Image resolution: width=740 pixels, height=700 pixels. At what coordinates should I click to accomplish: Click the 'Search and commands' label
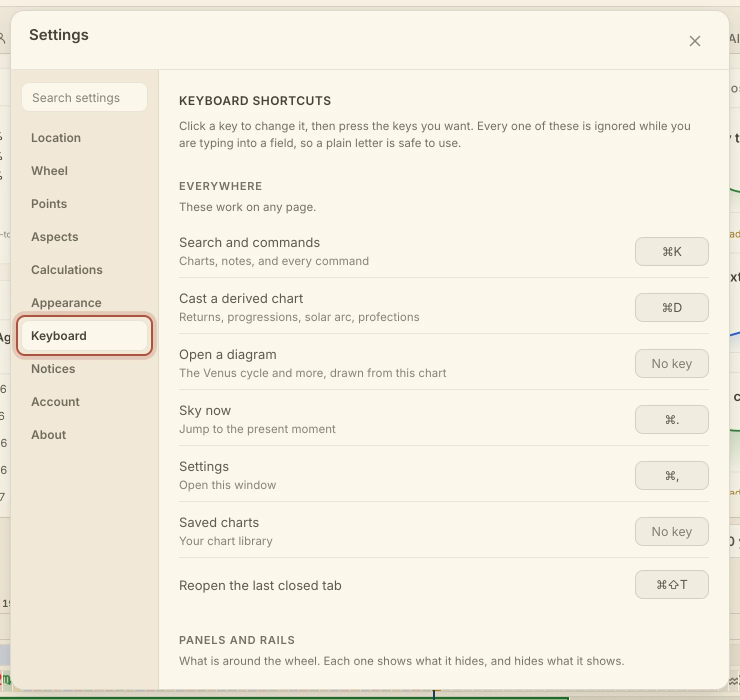coord(249,242)
